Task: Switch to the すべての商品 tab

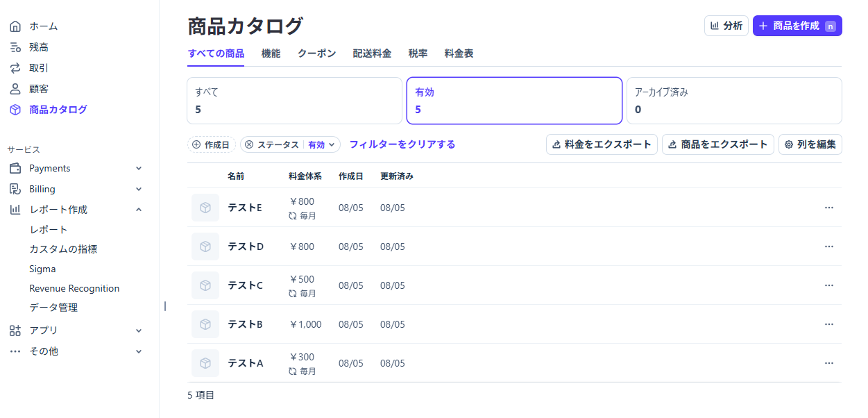Action: pyautogui.click(x=216, y=53)
